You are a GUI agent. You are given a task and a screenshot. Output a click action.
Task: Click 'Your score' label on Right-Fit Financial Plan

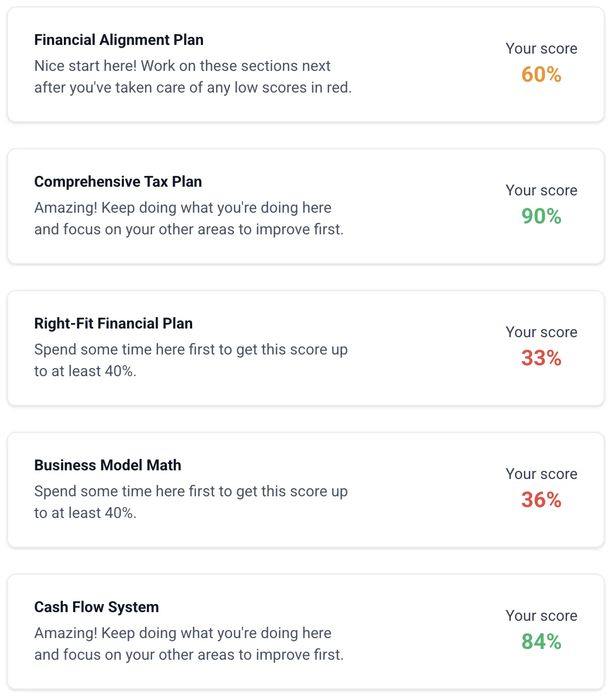point(541,332)
